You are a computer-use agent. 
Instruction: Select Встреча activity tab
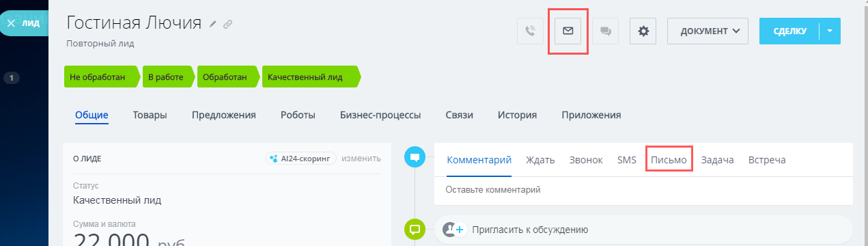pos(767,160)
